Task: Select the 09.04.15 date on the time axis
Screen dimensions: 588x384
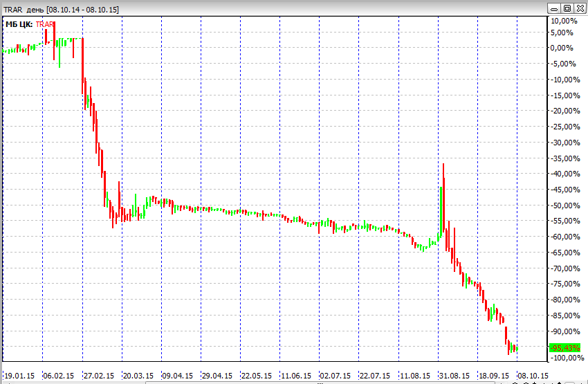Action: pos(178,376)
